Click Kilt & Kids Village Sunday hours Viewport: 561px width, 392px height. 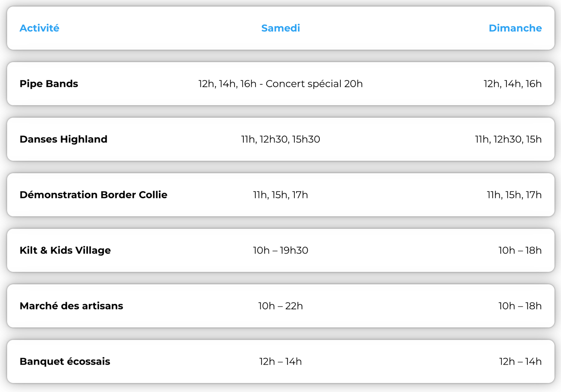pyautogui.click(x=520, y=250)
